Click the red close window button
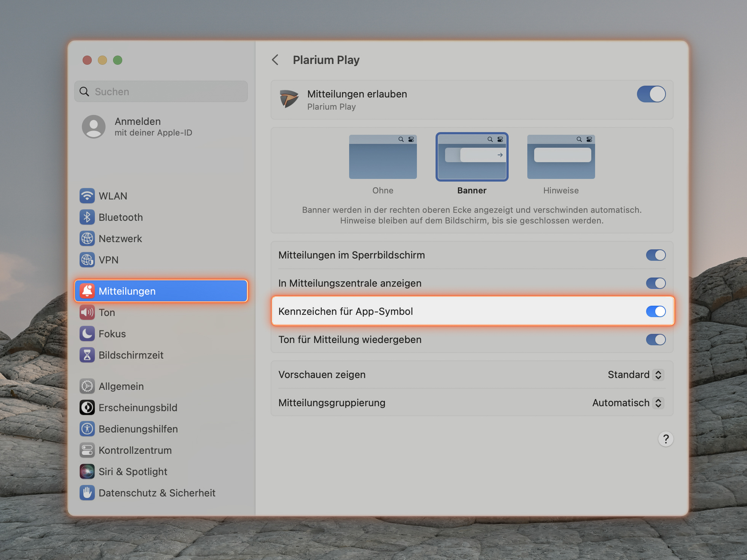 pyautogui.click(x=87, y=60)
